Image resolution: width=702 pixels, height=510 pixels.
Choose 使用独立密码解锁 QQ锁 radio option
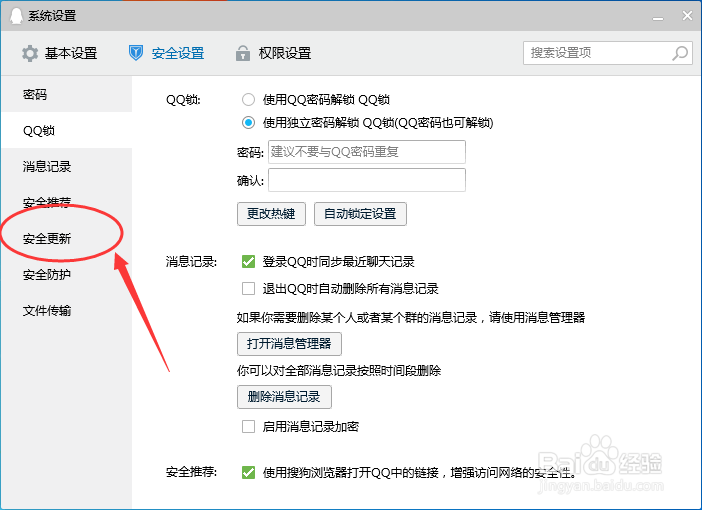pyautogui.click(x=248, y=122)
